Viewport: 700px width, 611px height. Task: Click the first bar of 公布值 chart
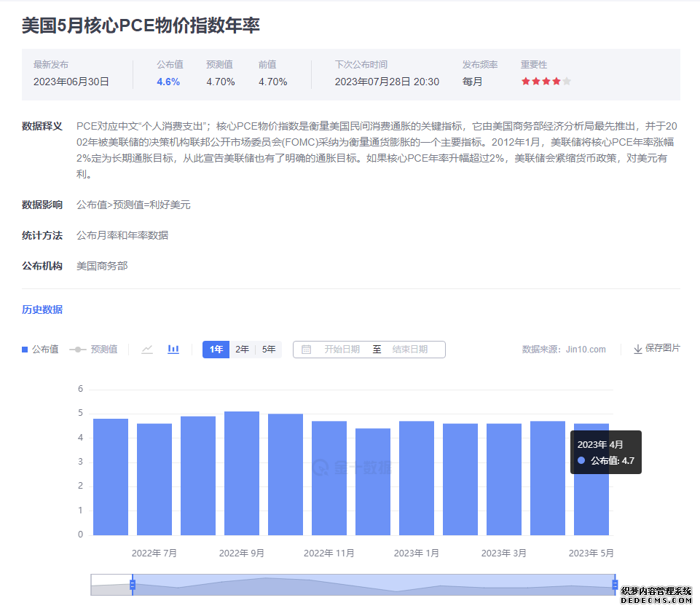pyautogui.click(x=111, y=477)
